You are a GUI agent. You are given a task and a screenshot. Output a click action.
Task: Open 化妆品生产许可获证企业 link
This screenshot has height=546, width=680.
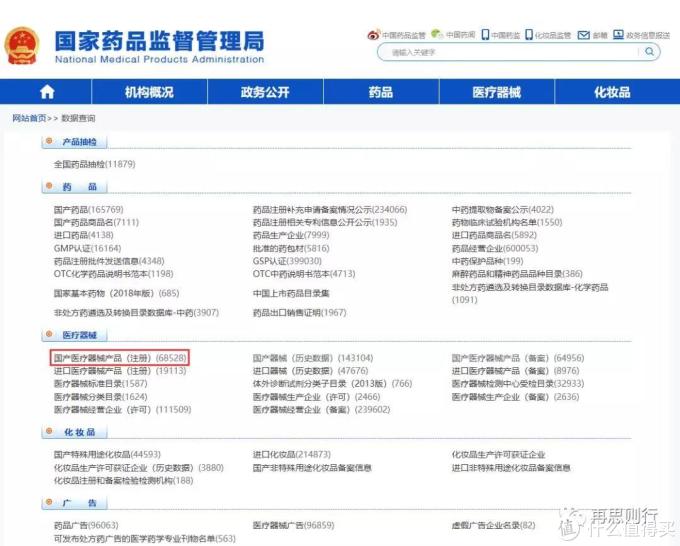pos(499,454)
